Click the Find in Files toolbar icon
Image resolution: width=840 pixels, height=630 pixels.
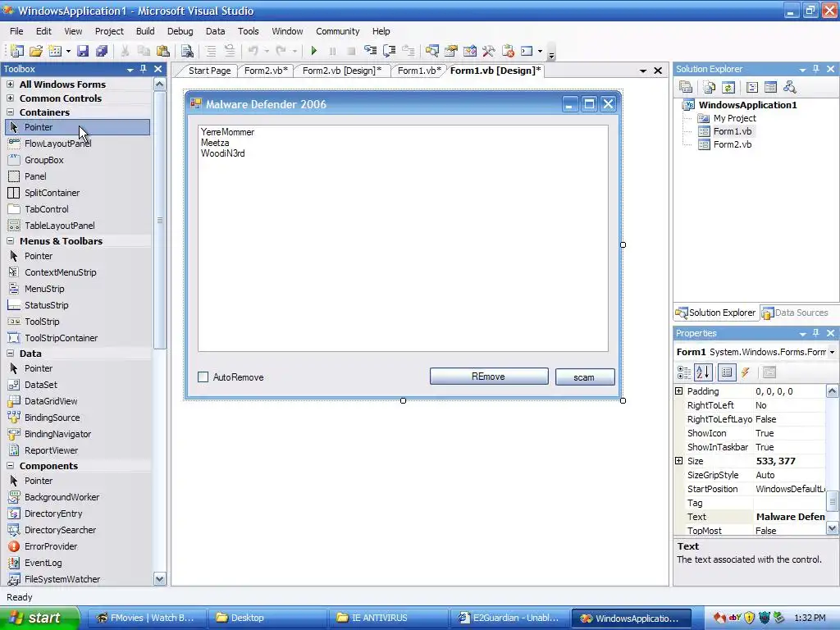pos(187,51)
